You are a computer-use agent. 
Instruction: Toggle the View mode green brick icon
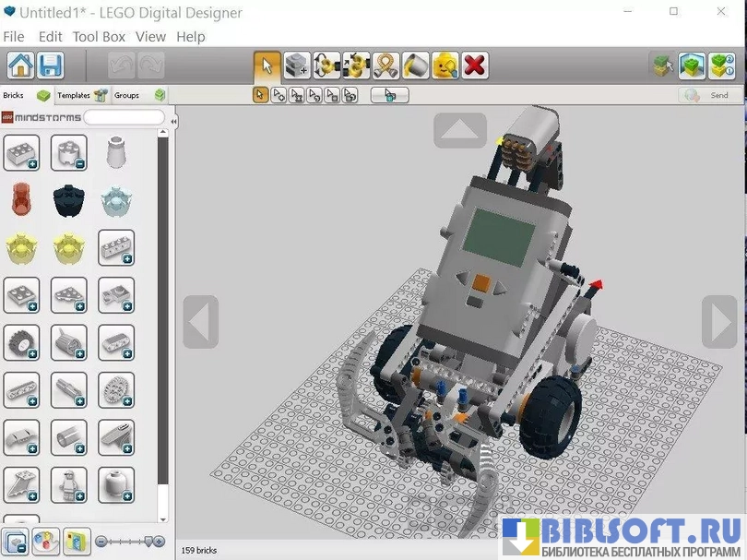[692, 66]
